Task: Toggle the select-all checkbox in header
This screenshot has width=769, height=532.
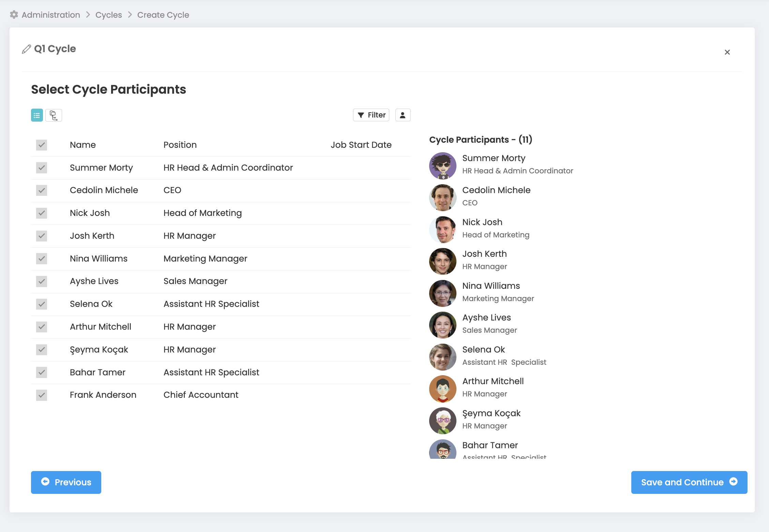Action: click(x=42, y=145)
